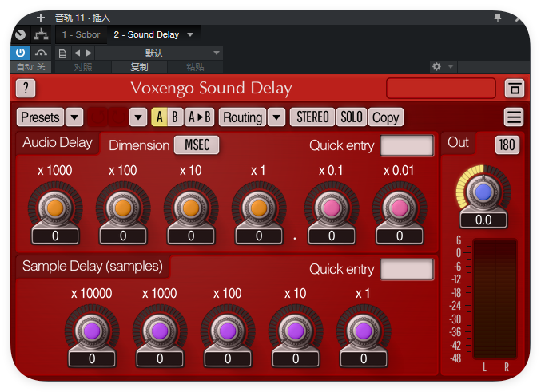Click the plus icon in the top bar

pyautogui.click(x=41, y=18)
